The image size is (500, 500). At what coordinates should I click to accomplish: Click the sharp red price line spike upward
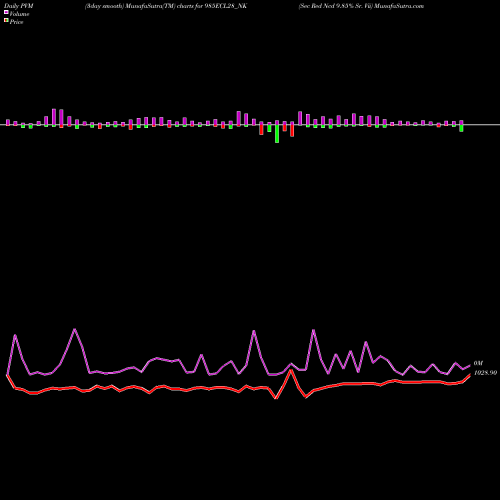291,371
